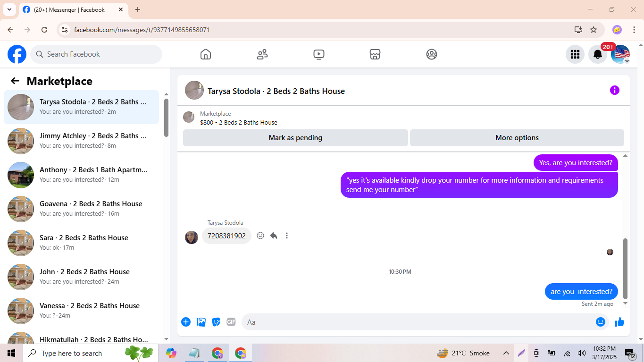Open Tarysa Stodola conversation header name
This screenshot has height=362, width=644.
click(x=276, y=91)
